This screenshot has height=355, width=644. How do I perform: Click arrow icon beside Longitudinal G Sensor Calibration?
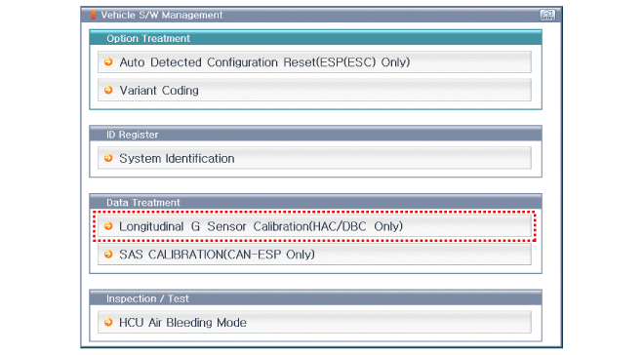pos(108,226)
